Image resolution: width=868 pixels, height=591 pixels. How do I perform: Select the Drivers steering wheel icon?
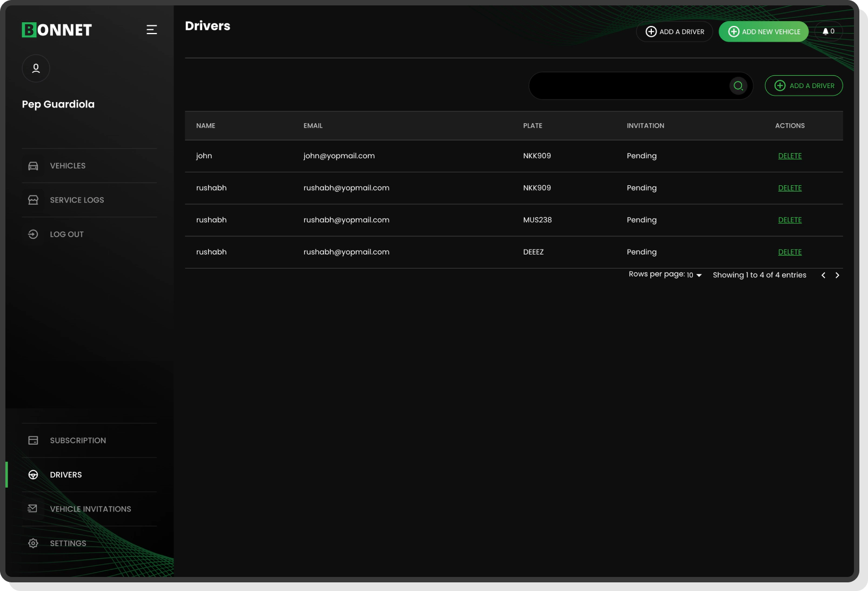click(x=33, y=475)
